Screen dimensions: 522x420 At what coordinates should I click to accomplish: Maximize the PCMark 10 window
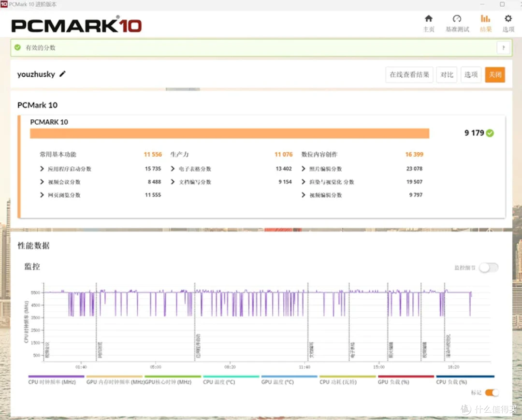tap(502, 4)
